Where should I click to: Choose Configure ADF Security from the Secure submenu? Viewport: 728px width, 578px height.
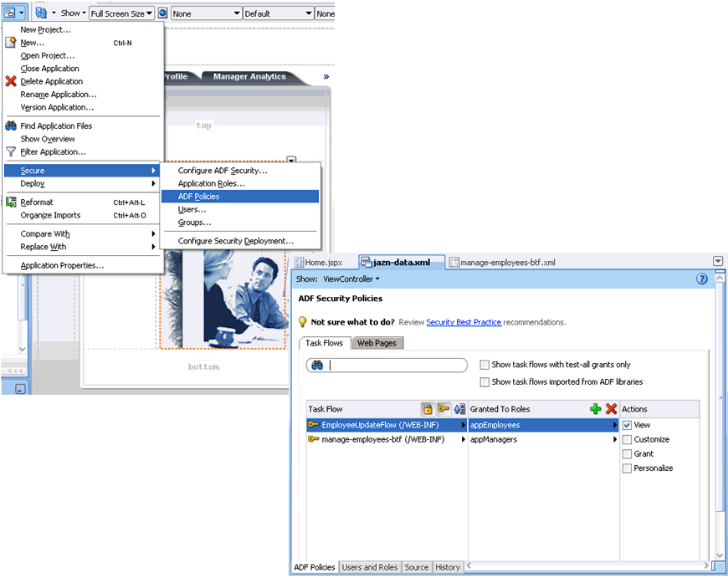(222, 170)
